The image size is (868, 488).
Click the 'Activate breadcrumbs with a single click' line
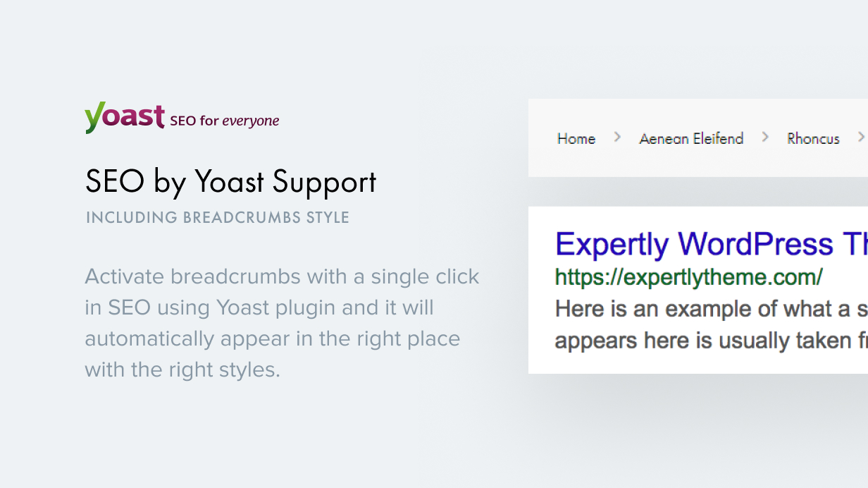coord(282,276)
